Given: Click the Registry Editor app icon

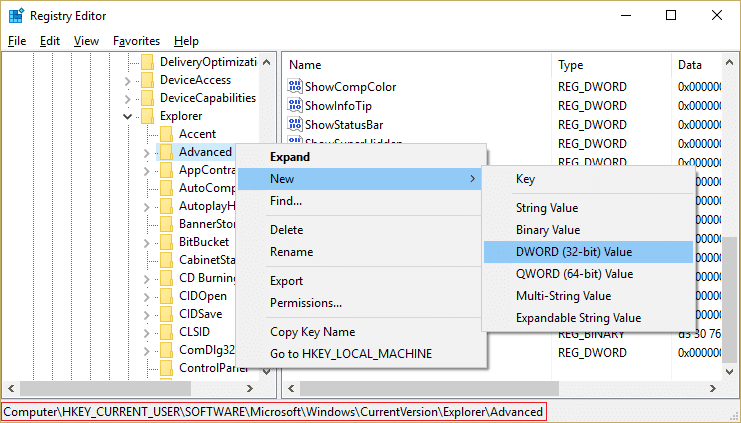Looking at the screenshot, I should point(16,16).
